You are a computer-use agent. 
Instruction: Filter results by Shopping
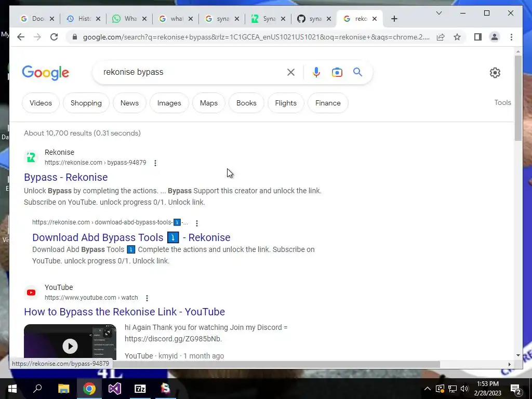(86, 103)
